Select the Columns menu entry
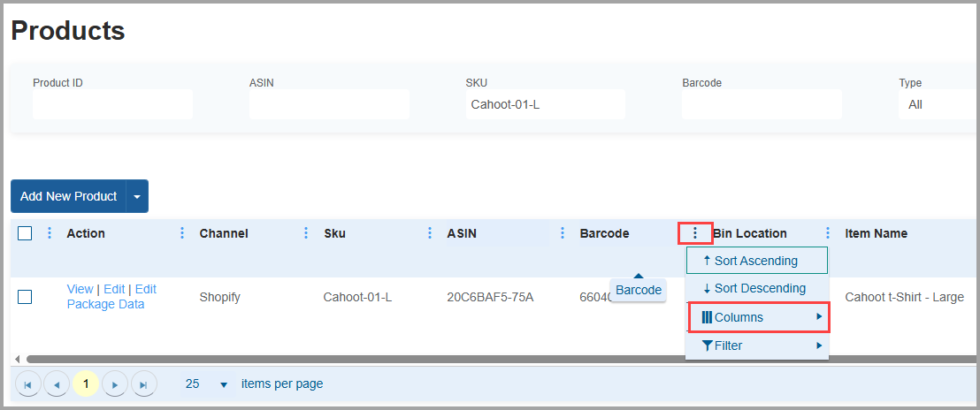980x410 pixels. click(x=759, y=317)
